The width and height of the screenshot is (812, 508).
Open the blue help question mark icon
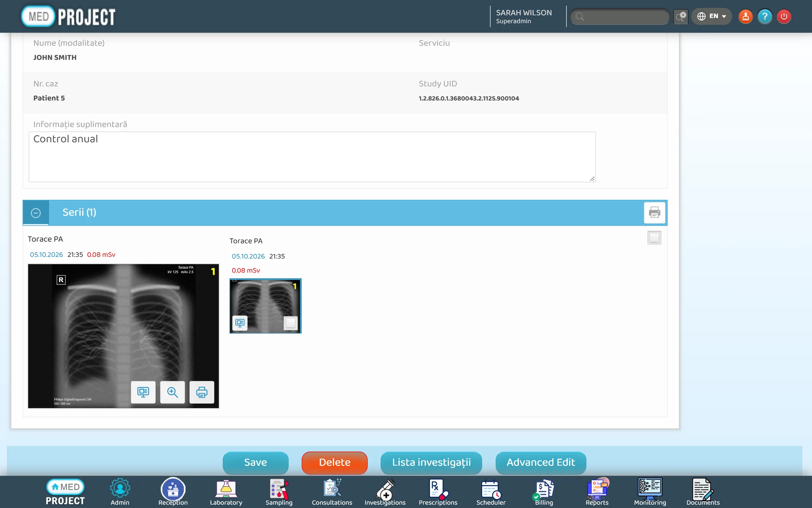click(x=765, y=17)
